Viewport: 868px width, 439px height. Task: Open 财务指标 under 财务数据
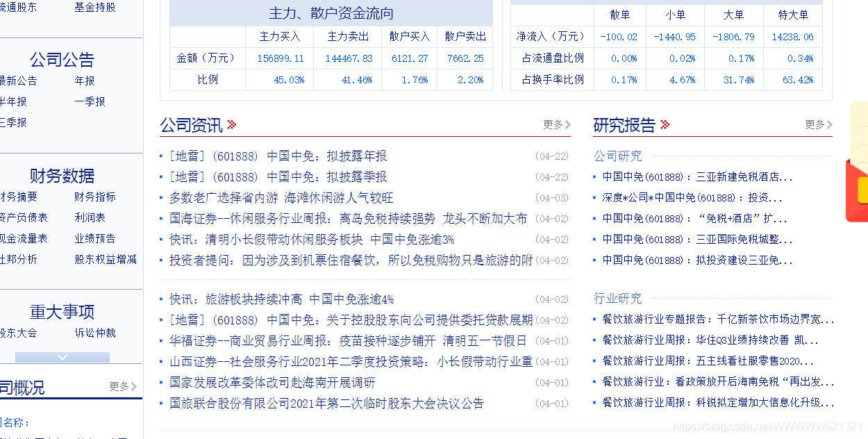tap(95, 197)
